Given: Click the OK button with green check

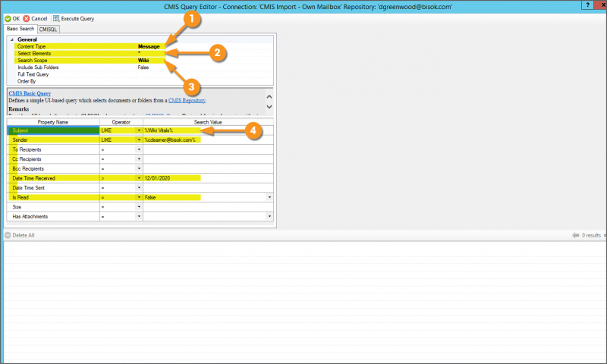Looking at the screenshot, I should [12, 18].
